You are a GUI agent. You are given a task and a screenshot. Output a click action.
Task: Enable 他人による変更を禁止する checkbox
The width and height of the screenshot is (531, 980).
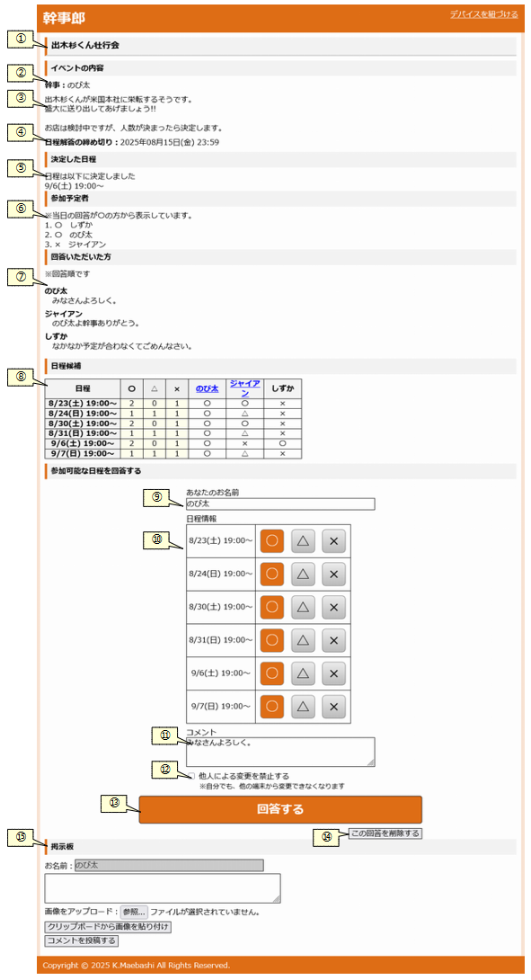coord(191,776)
